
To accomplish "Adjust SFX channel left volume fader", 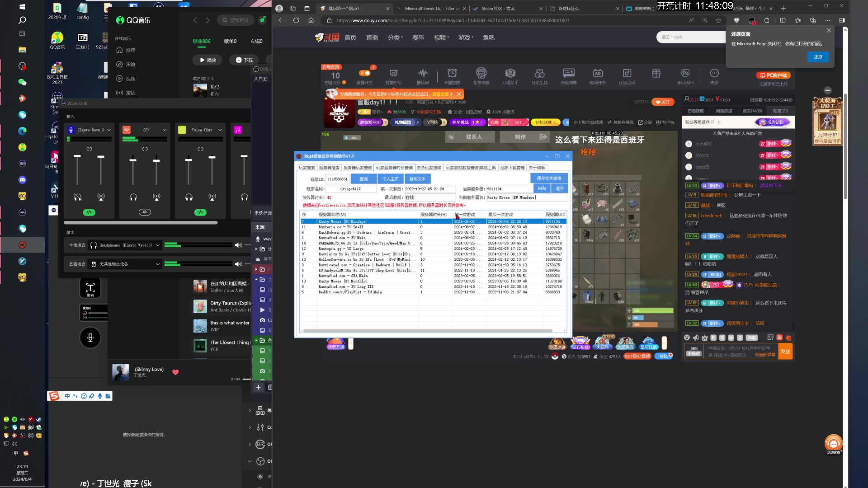I will click(133, 160).
